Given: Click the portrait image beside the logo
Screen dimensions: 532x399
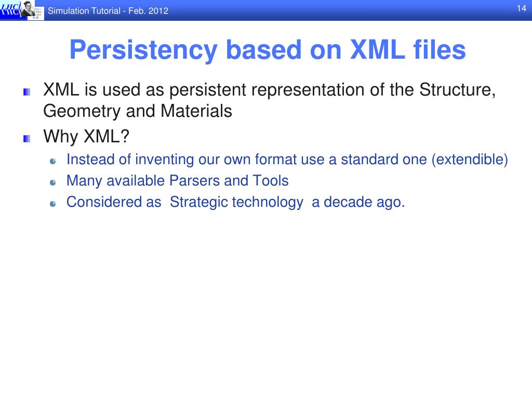Looking at the screenshot, I should (x=28, y=8).
